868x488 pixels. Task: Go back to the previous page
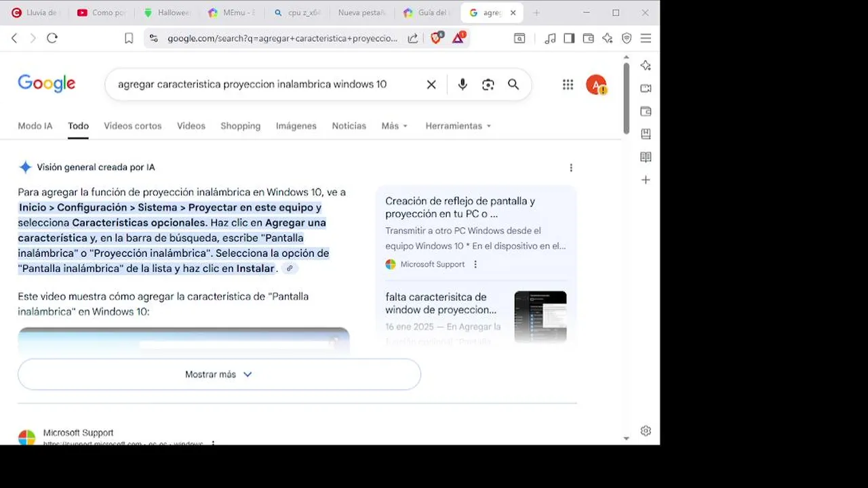(x=14, y=39)
